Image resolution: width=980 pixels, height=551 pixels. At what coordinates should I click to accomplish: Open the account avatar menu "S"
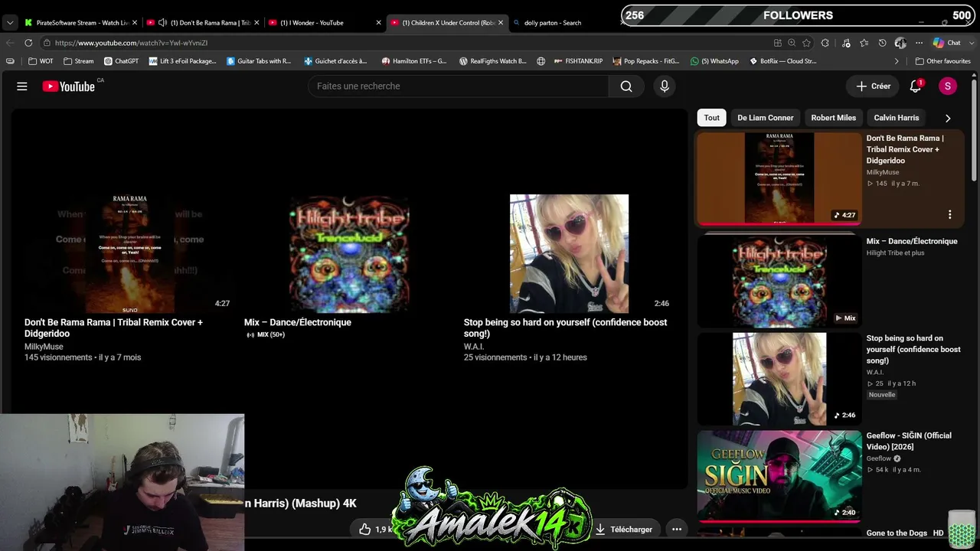pos(948,86)
